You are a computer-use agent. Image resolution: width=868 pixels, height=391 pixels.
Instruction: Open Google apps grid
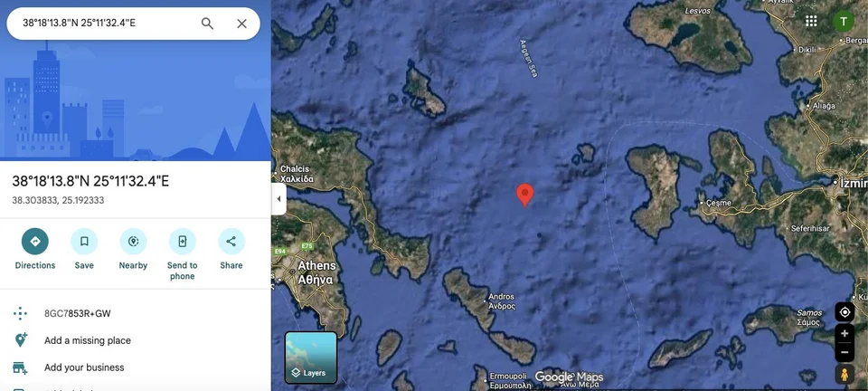(x=812, y=21)
